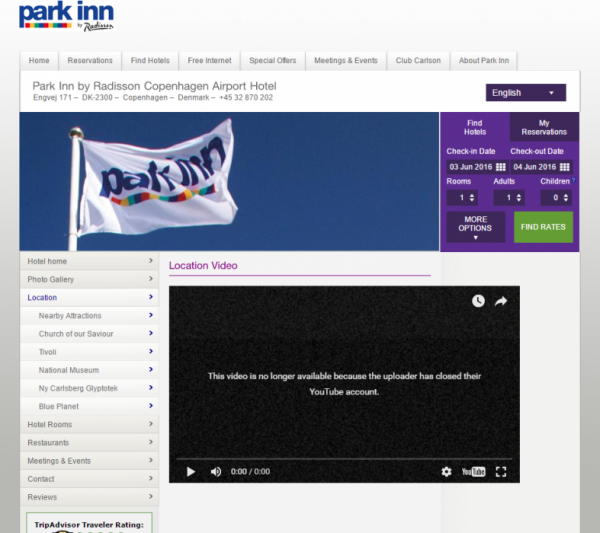
Task: Click the Watch Later clock icon
Action: pyautogui.click(x=478, y=301)
